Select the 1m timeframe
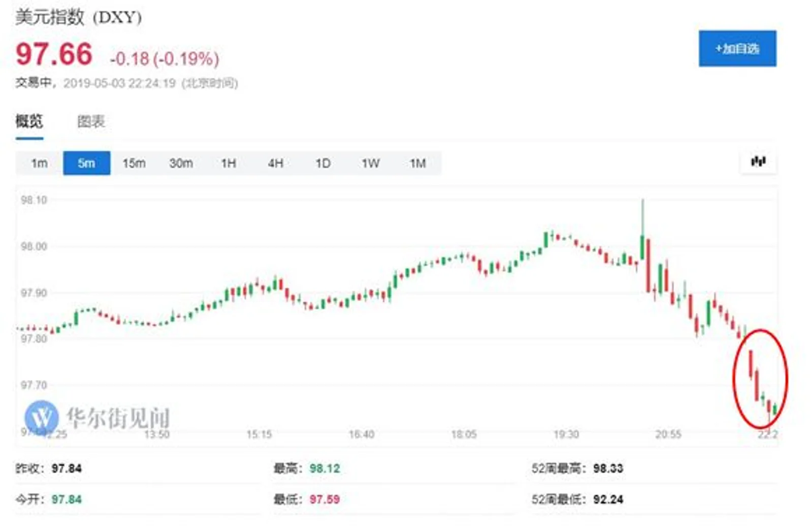The height and width of the screenshot is (530, 812). [39, 163]
